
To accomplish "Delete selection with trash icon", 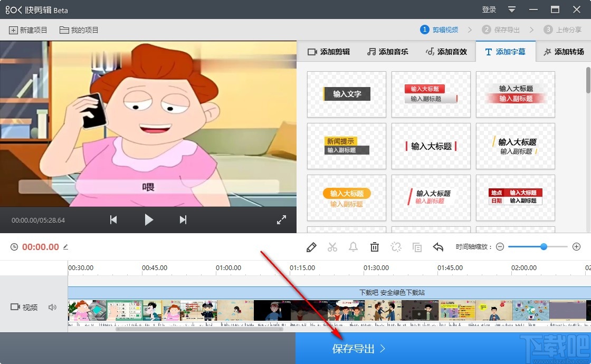I will coord(374,247).
